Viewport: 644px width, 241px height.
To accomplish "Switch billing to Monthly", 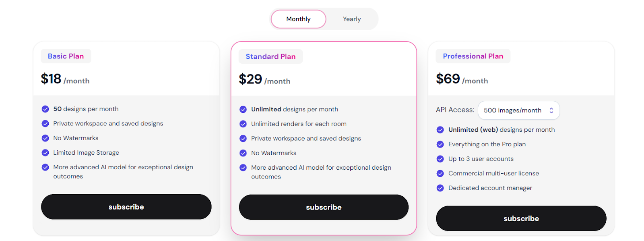I will click(x=298, y=19).
